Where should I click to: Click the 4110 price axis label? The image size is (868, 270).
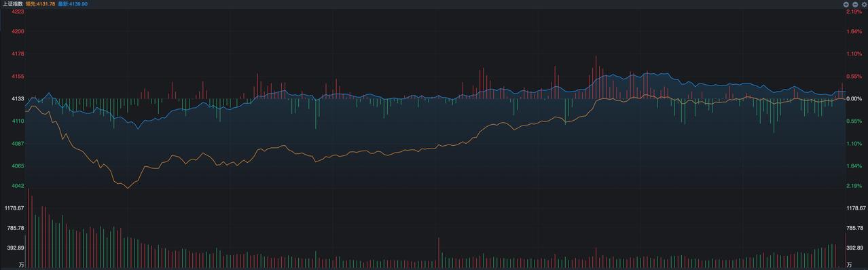point(18,121)
